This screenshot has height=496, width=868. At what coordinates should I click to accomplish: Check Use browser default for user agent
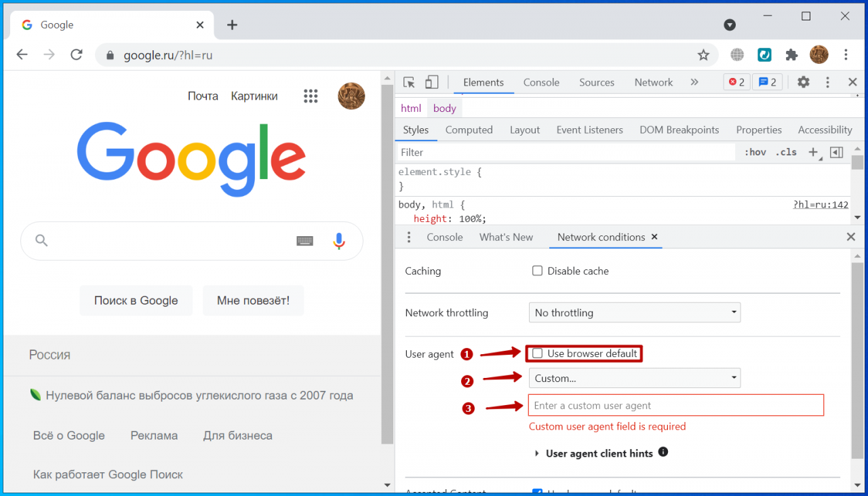click(x=537, y=354)
